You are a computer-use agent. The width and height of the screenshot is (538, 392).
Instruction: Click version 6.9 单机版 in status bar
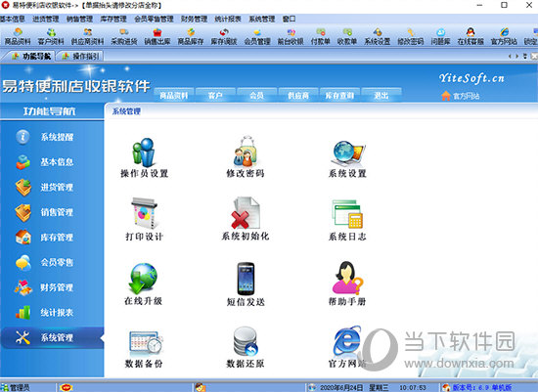[477, 387]
